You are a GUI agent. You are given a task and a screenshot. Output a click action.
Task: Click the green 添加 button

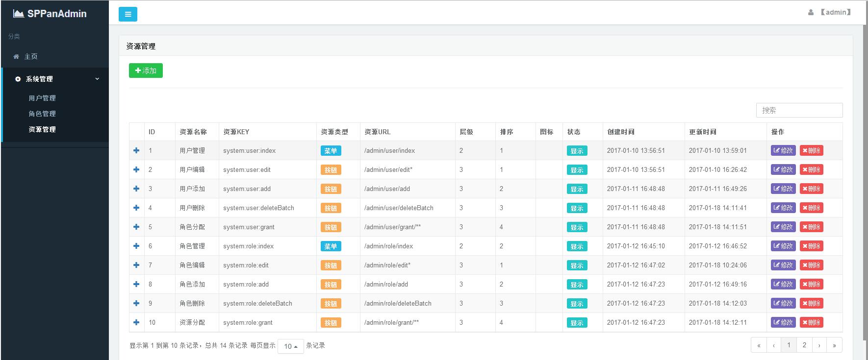click(146, 71)
